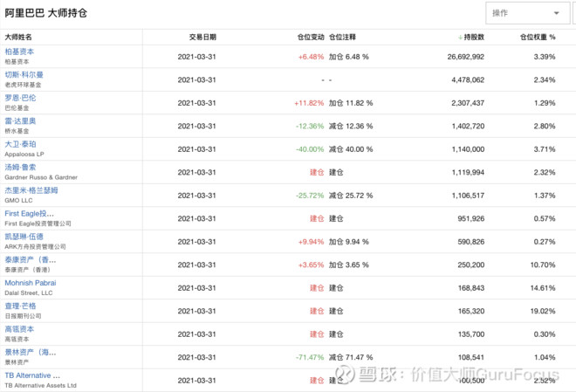Click the 19.02% weight cell
Viewport: 576px width, 392px height.
coord(543,312)
